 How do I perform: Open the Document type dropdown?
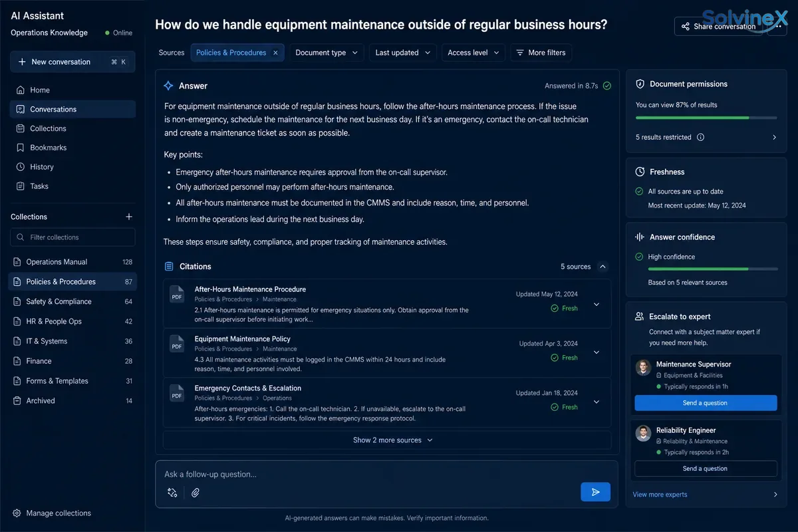point(327,53)
